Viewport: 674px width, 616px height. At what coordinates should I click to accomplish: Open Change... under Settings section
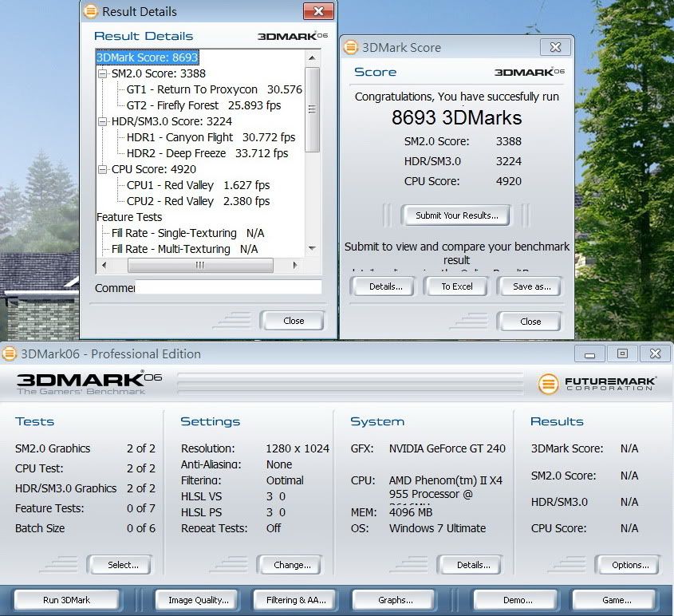coord(292,565)
